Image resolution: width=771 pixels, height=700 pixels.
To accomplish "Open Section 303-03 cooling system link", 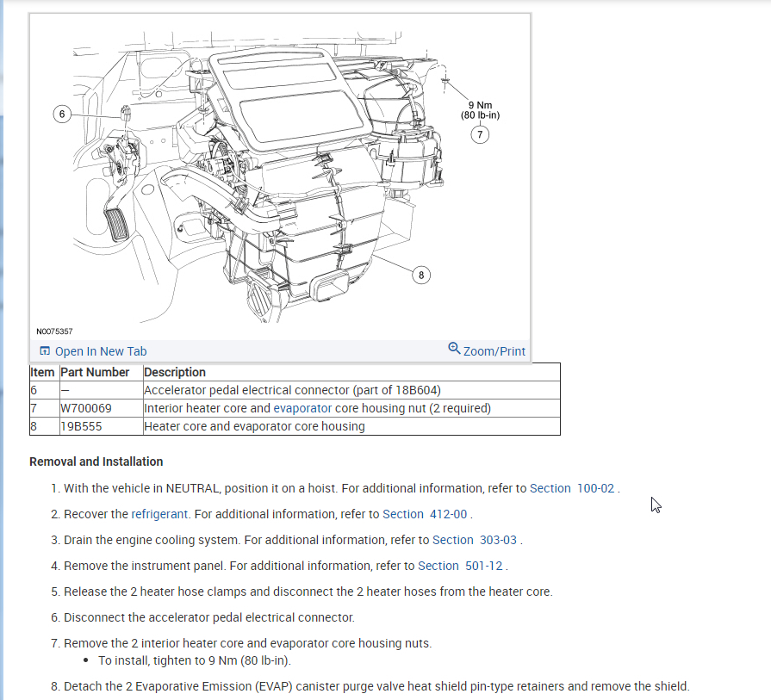I will point(475,540).
